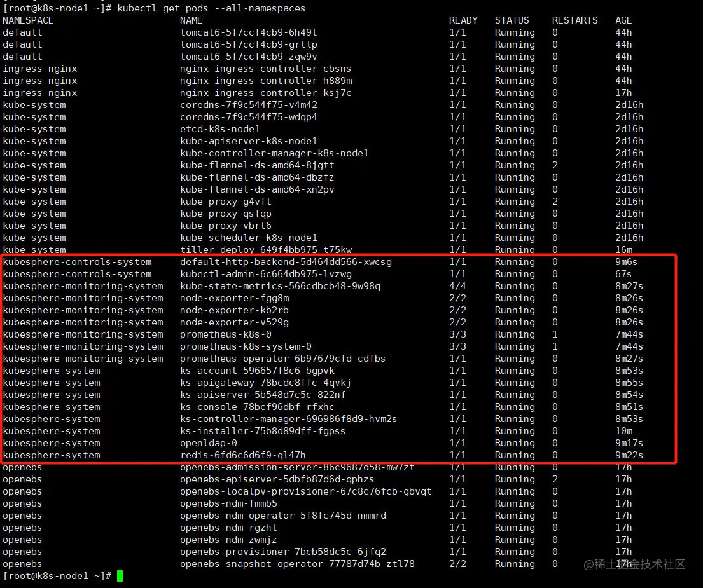
Task: Click the 4/4 READY value
Action: coord(457,287)
